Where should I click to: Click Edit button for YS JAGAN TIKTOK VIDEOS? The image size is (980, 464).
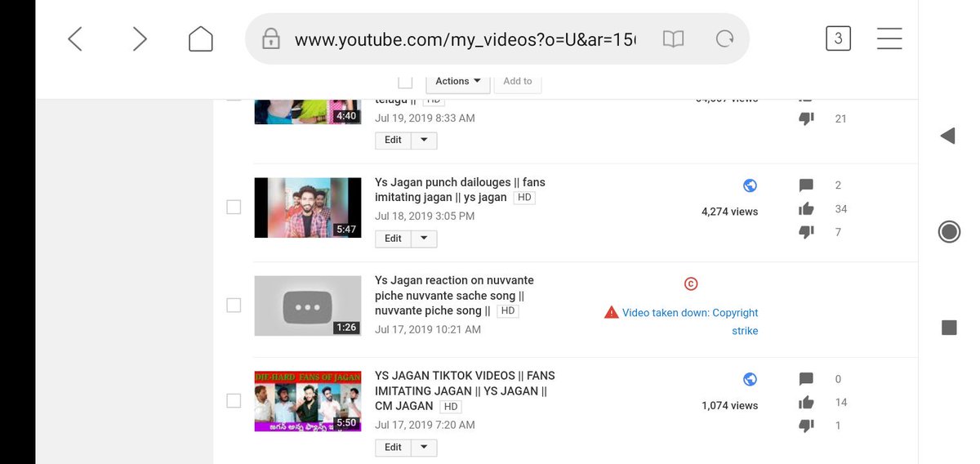pos(393,448)
